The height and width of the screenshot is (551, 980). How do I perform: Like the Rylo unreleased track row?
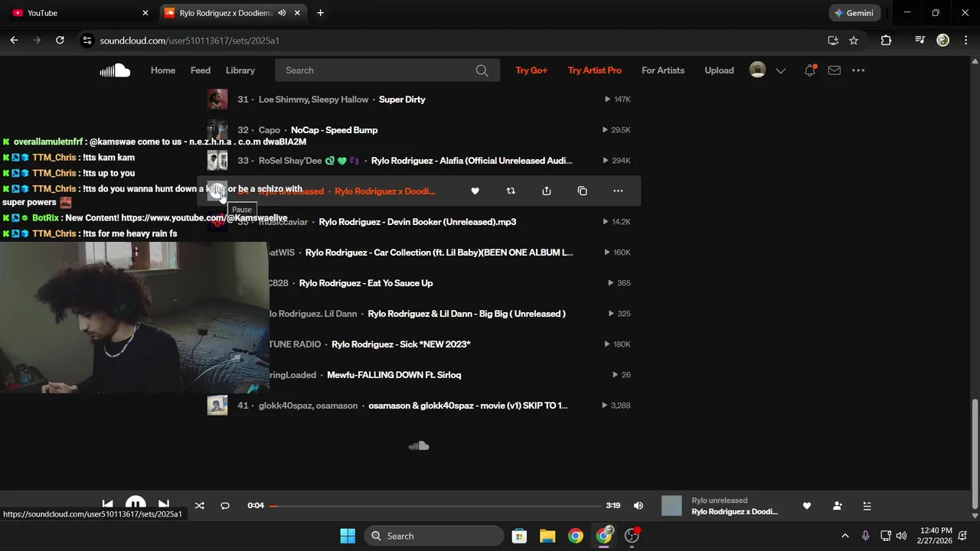point(475,191)
